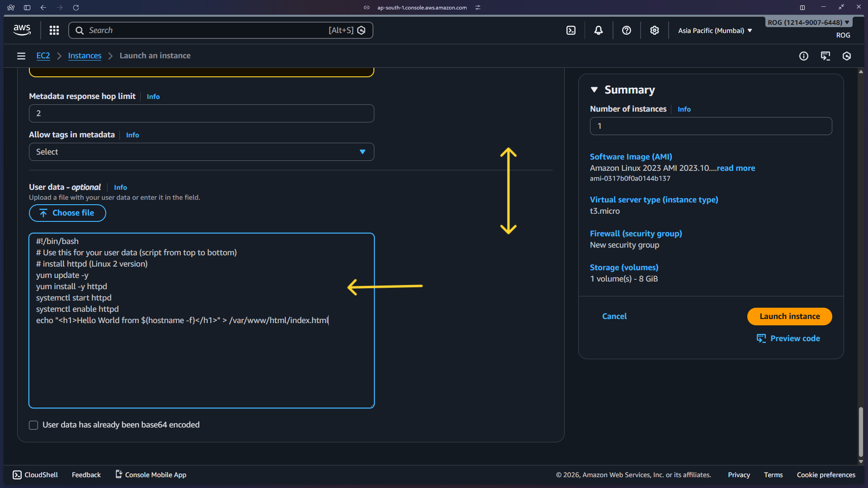The image size is (868, 488).
Task: Launch CloudShell from the top toolbar
Action: [571, 30]
